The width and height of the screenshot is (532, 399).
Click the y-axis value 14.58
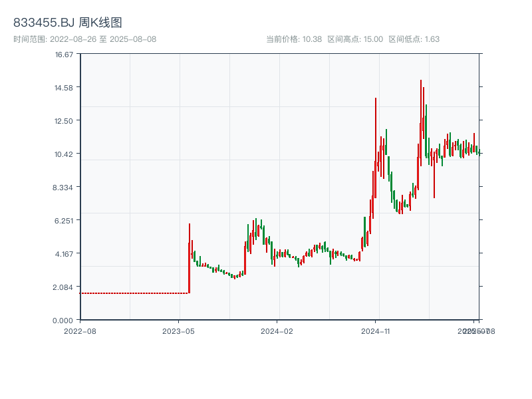pyautogui.click(x=64, y=88)
